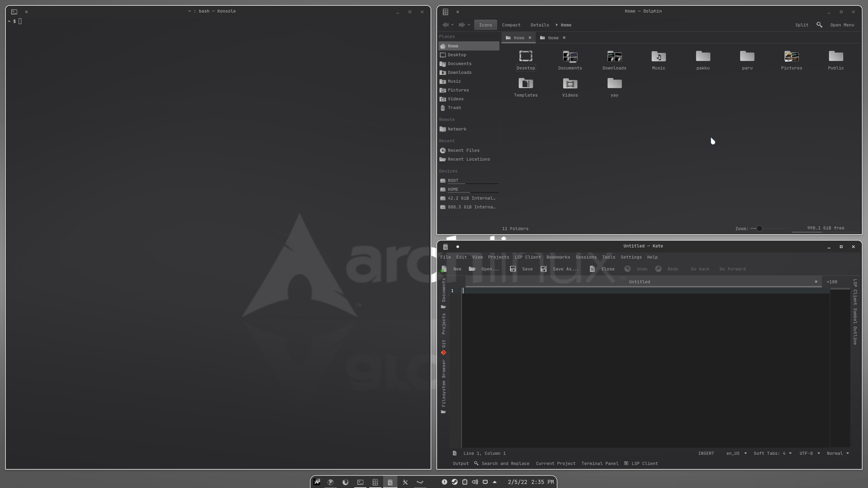The image size is (868, 488).
Task: Open the LSP Client menu in Kate
Action: pos(528,257)
